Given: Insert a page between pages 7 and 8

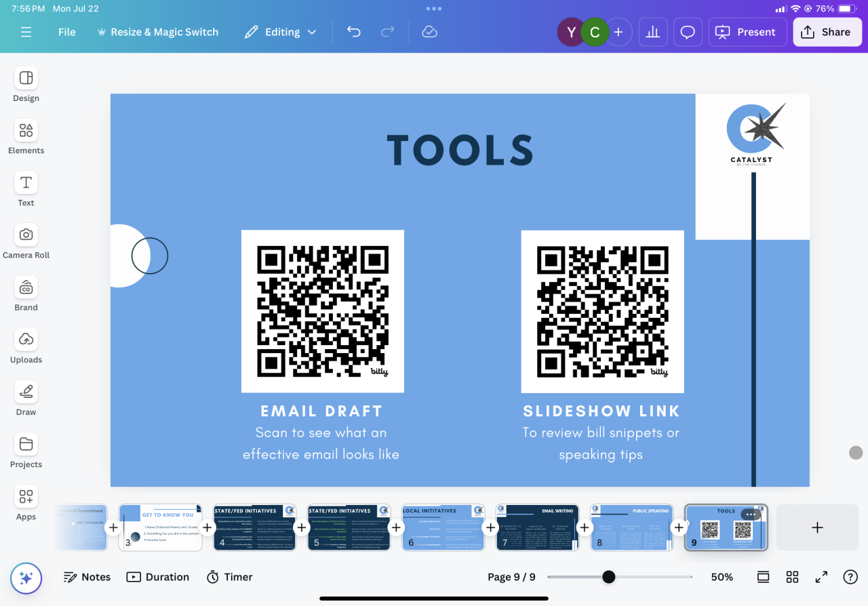Looking at the screenshot, I should (585, 527).
